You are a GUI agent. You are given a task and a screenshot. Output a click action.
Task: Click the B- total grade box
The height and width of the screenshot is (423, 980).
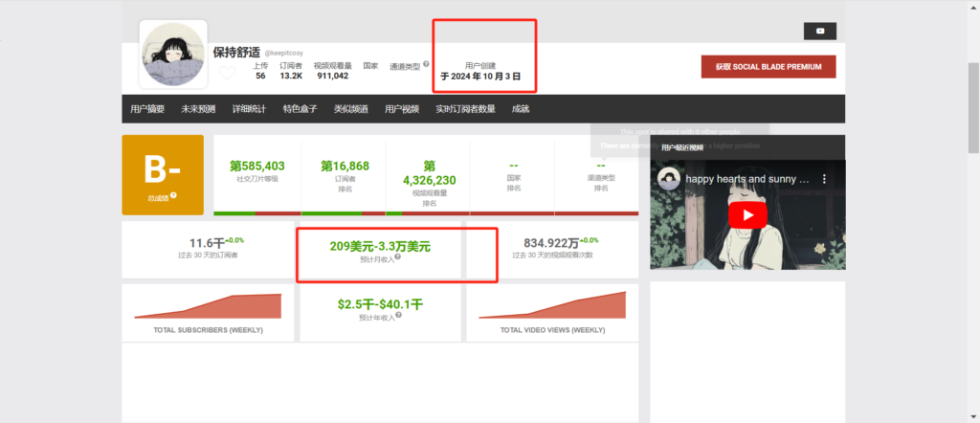pyautogui.click(x=163, y=175)
